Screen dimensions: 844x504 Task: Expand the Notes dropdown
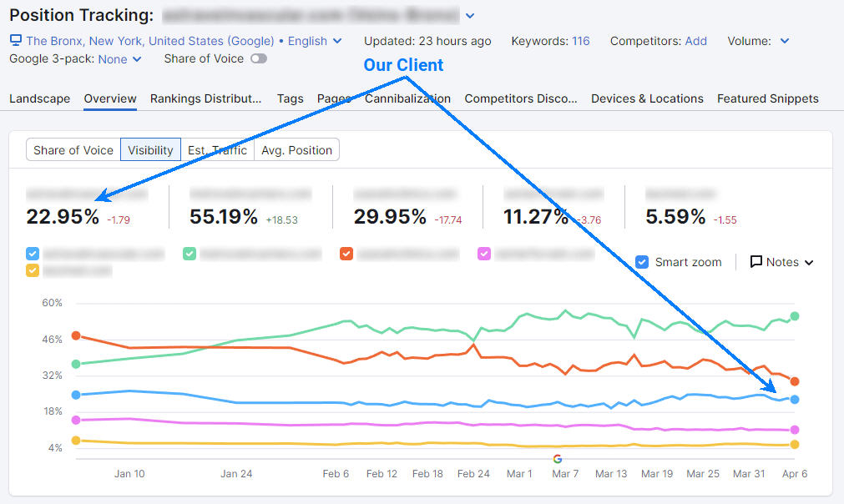808,262
